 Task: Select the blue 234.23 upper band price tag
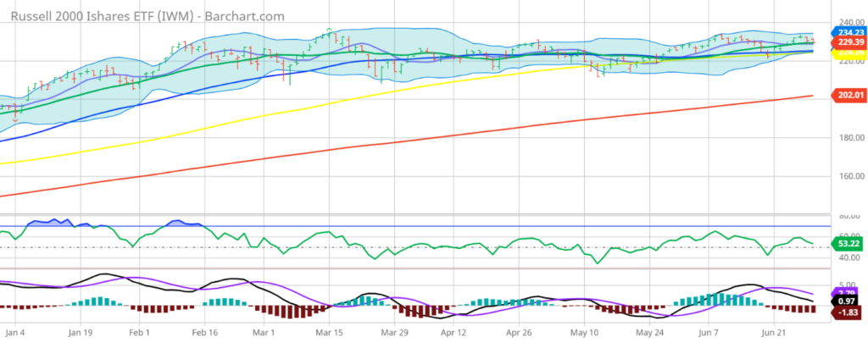pos(849,33)
